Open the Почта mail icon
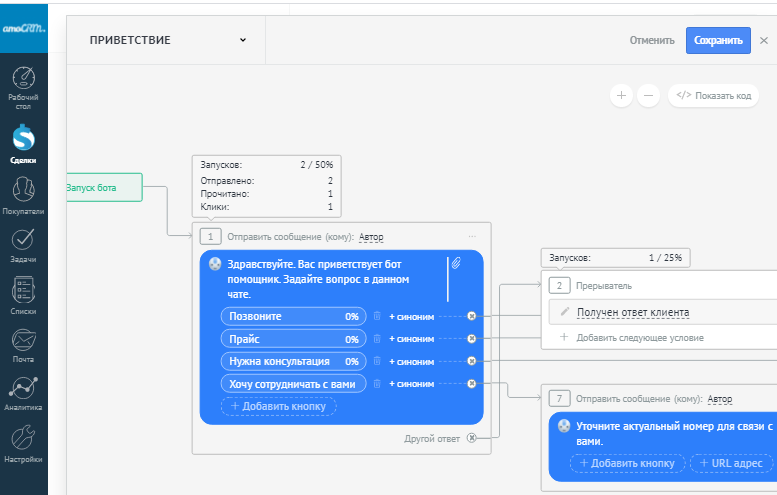 coord(23,341)
